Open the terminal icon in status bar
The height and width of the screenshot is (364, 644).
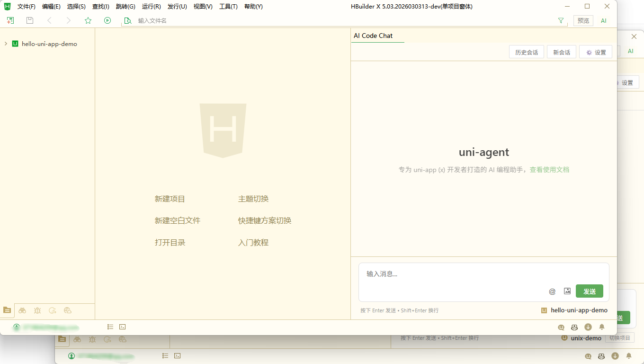(x=122, y=327)
